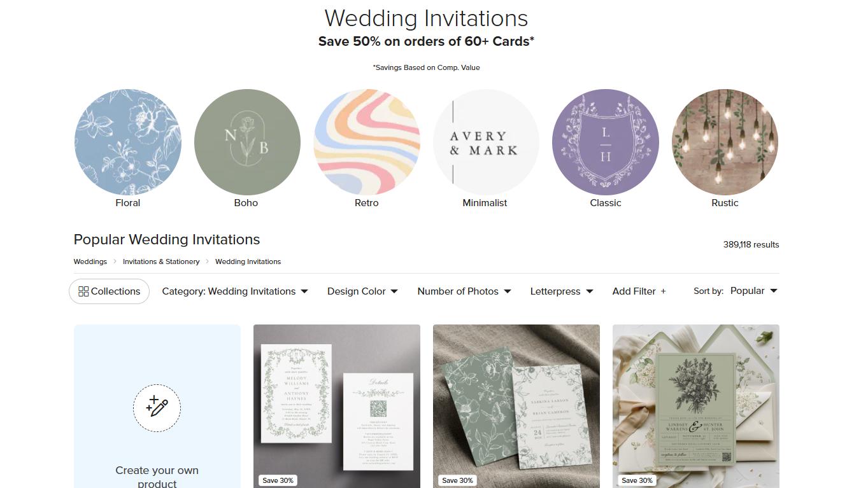
Task: Go to the Weddings breadcrumb link
Action: click(90, 261)
